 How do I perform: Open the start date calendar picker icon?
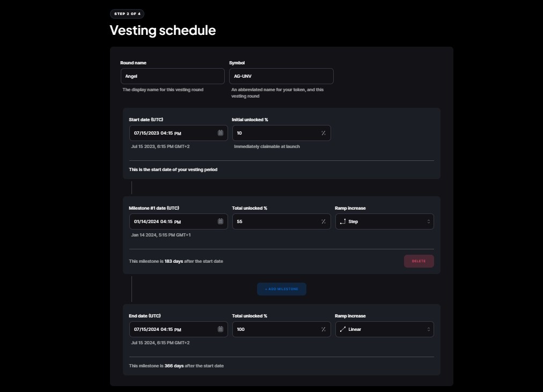click(220, 132)
